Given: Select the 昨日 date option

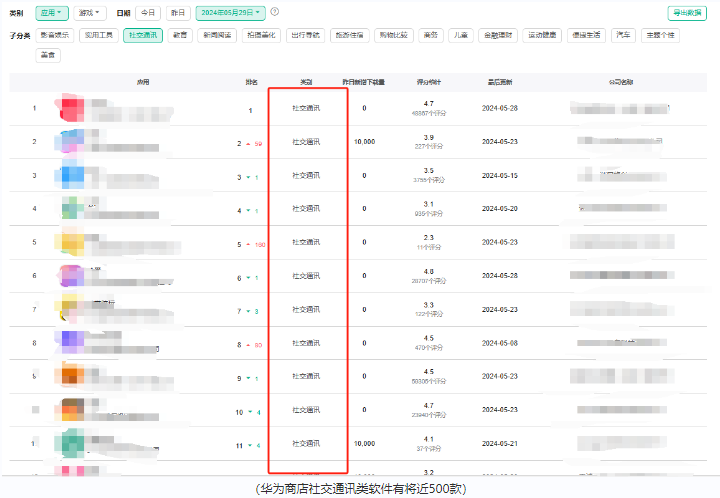Looking at the screenshot, I should (x=177, y=13).
